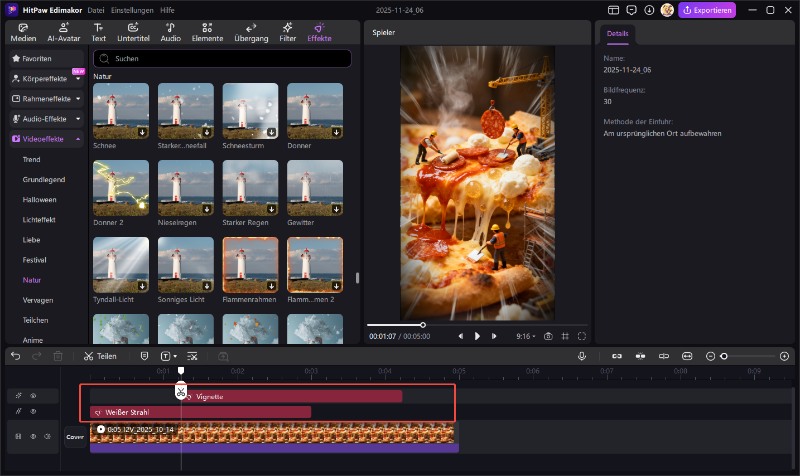The width and height of the screenshot is (800, 476).
Task: Click the microphone voiceover icon
Action: tap(581, 356)
